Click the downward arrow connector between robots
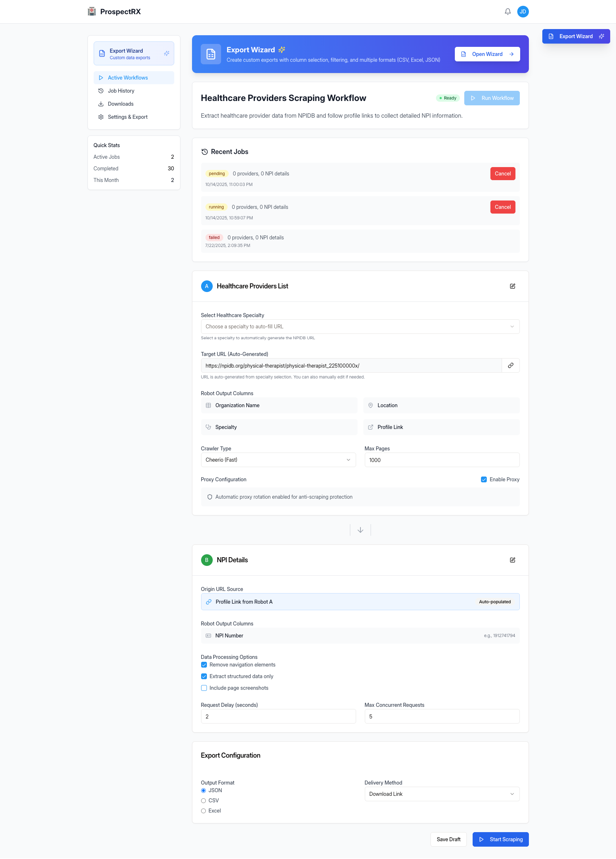Screen dimensions: 616x859 [x=360, y=530]
